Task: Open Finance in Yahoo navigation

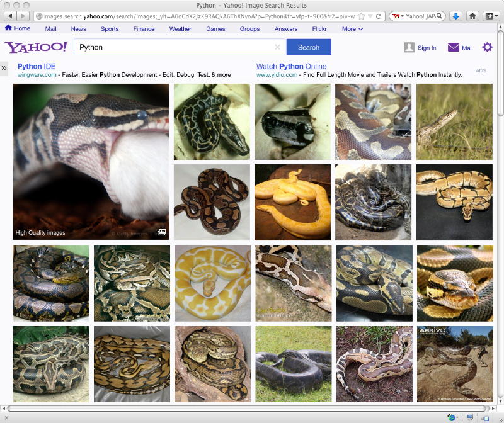Action: [144, 29]
